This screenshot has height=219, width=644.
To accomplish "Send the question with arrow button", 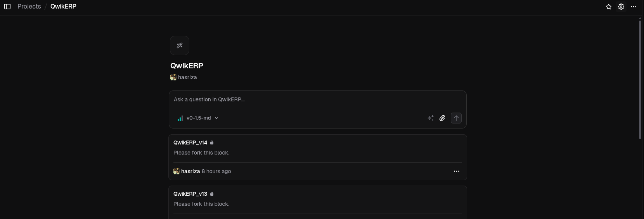I will [456, 118].
